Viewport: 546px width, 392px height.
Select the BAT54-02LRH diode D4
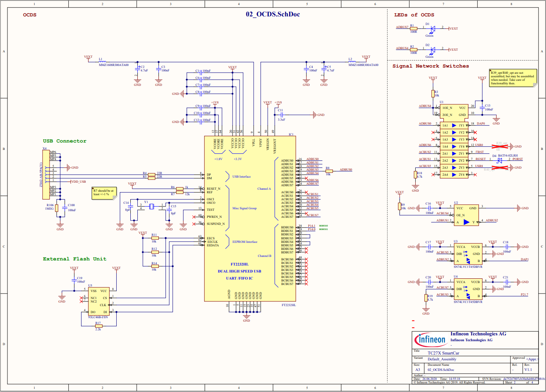click(x=499, y=160)
